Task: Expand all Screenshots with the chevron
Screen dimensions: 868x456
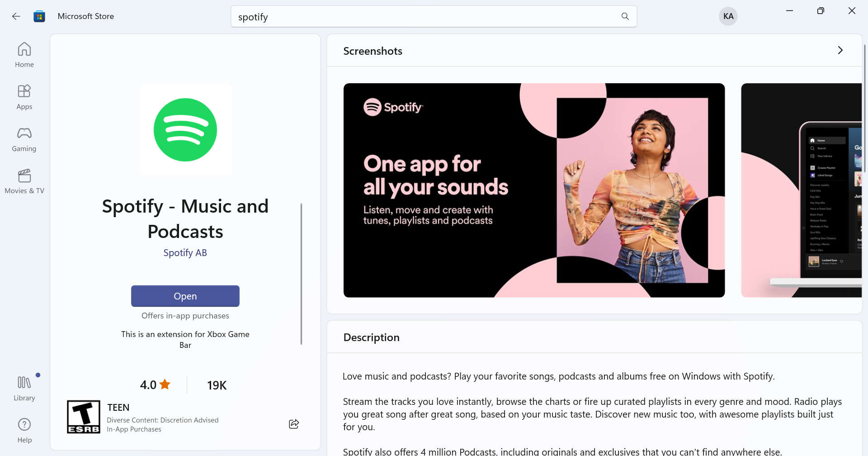Action: (840, 50)
